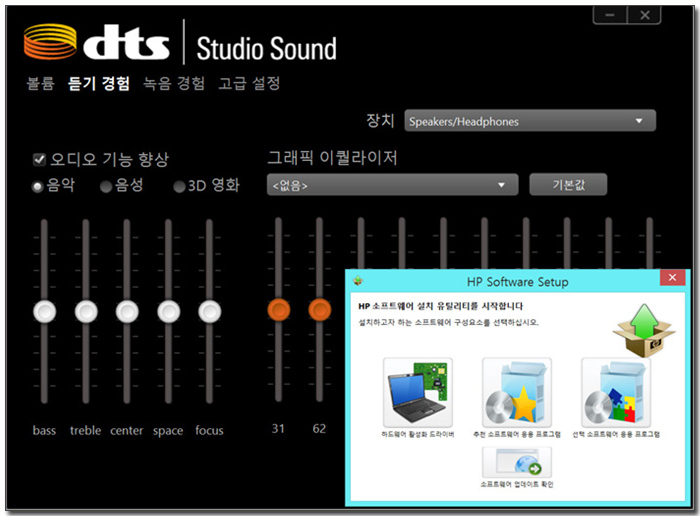Expand the equalizer preset <없음> dropdown
Screen dimensions: 700x516
click(x=392, y=185)
